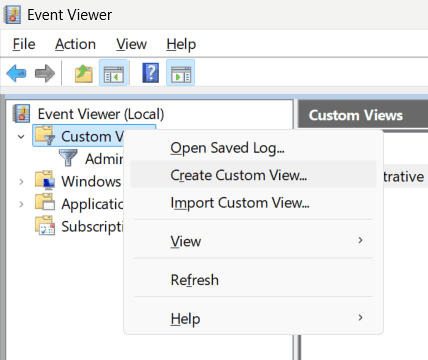Toggle Show/Hide Console Tree toolbar icon

coord(114,73)
